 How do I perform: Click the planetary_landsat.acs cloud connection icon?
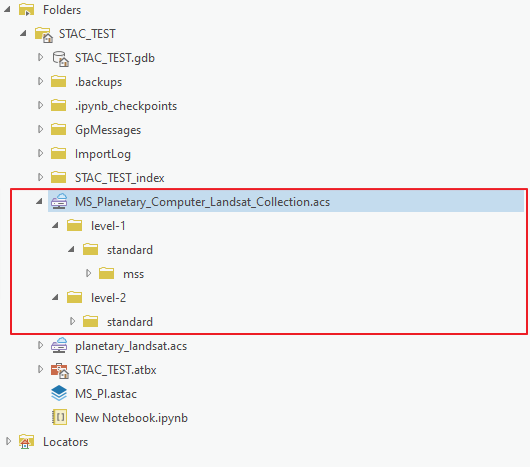click(x=59, y=345)
